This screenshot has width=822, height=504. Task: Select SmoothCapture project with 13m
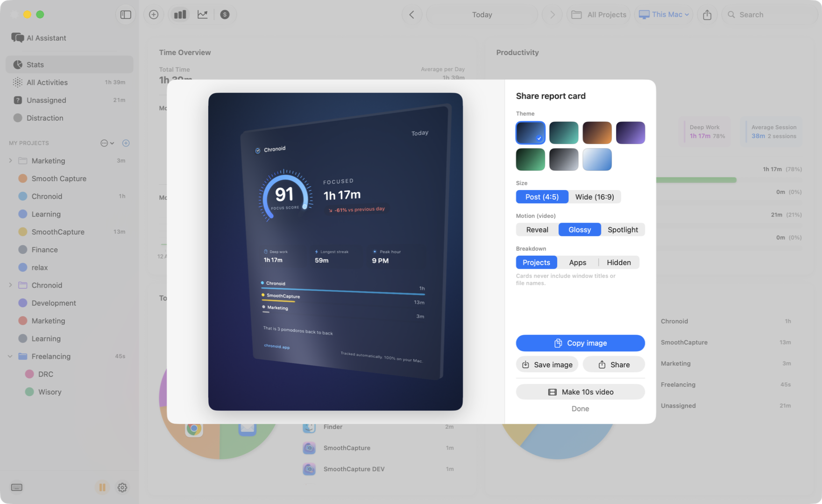click(x=69, y=231)
